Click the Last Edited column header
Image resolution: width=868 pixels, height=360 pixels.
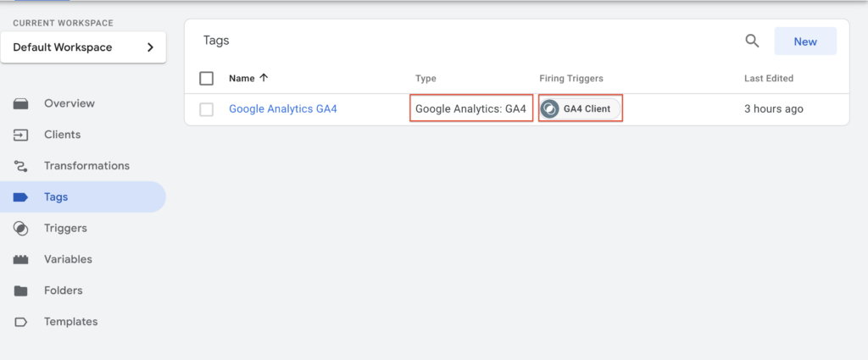click(x=769, y=79)
